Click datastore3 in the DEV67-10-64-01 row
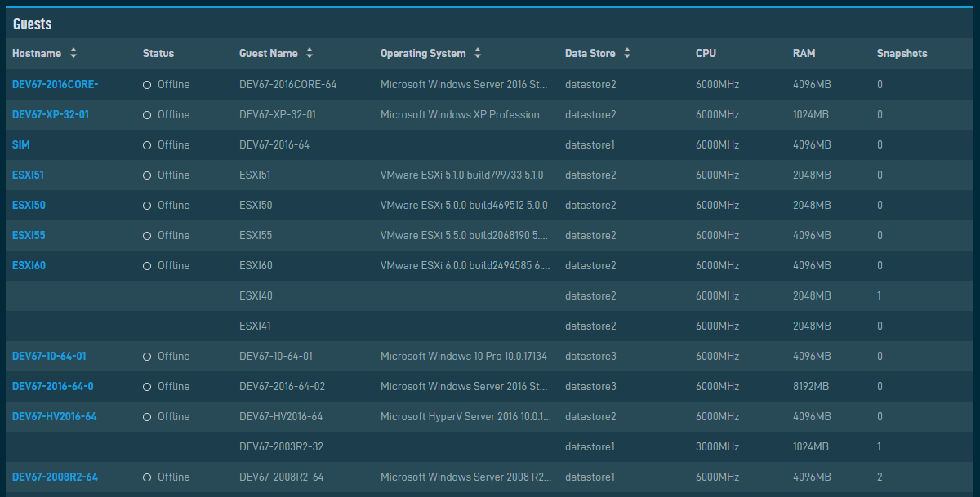The image size is (980, 497). click(x=590, y=356)
